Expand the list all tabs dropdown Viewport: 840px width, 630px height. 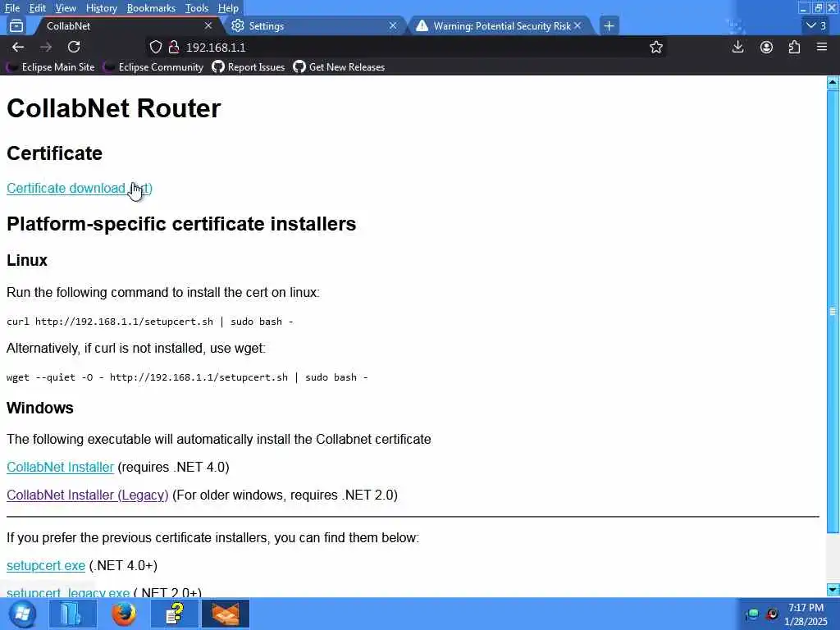click(x=816, y=25)
